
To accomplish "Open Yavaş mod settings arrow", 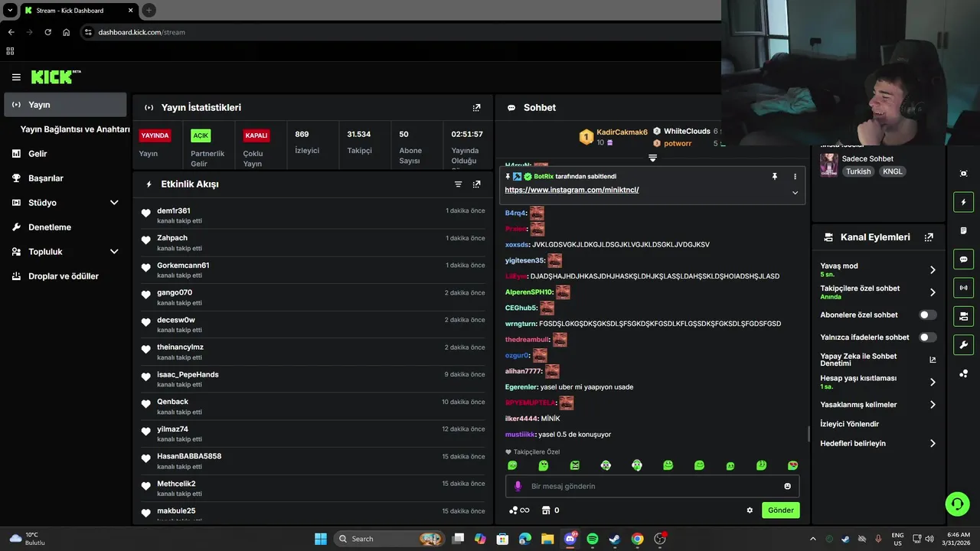I will [x=933, y=269].
